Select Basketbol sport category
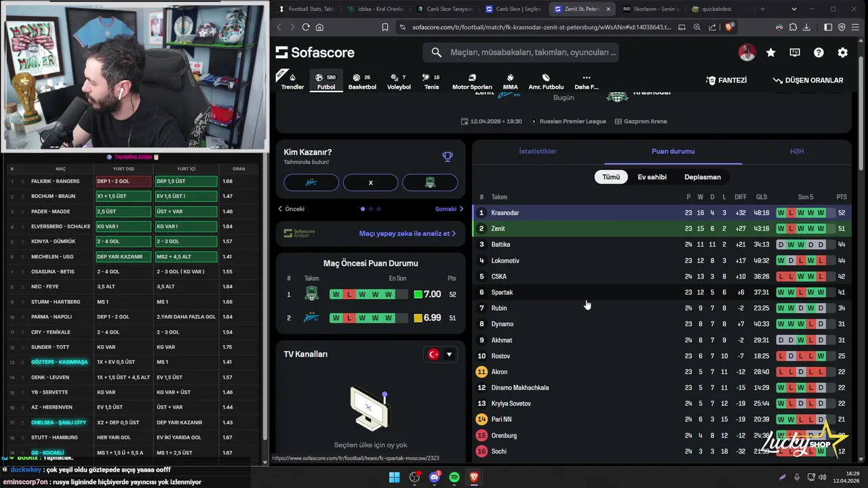Viewport: 868px width, 488px height. 362,81
